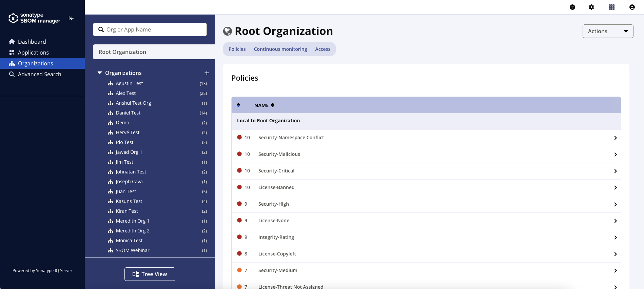This screenshot has height=289, width=644.
Task: Click the Tree View button
Action: coord(150,274)
